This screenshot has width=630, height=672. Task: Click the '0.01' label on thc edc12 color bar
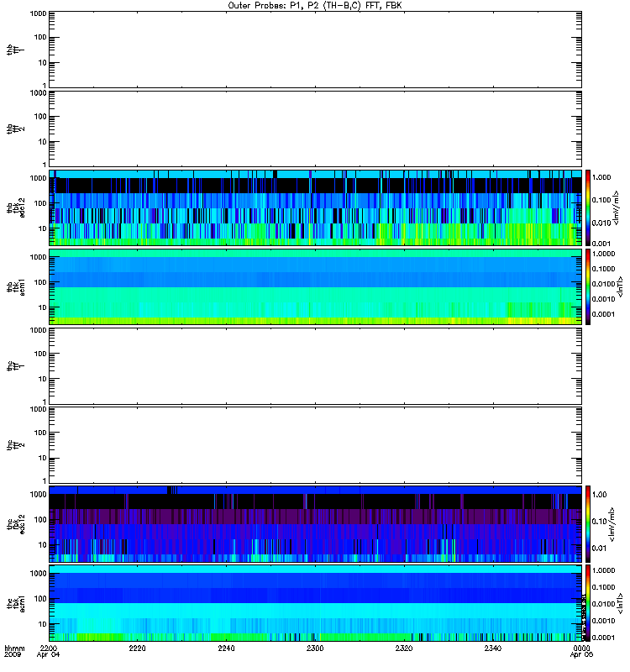(x=600, y=549)
